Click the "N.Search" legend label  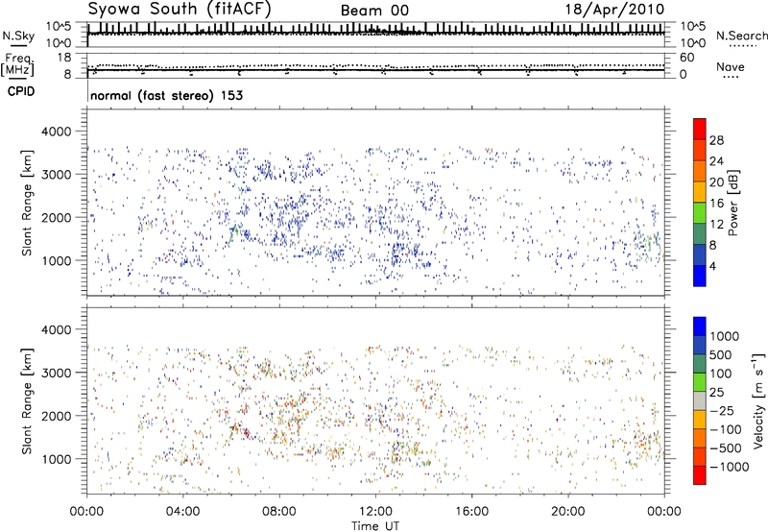click(x=741, y=36)
